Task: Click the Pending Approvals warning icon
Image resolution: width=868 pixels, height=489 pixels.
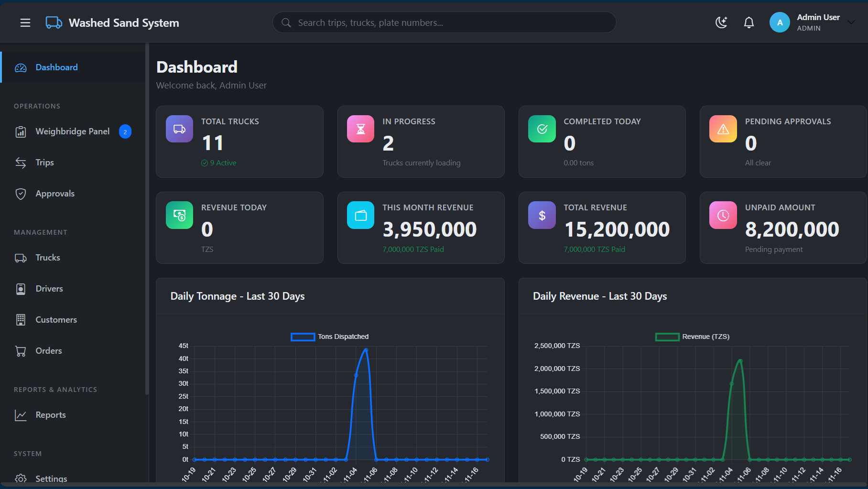Action: click(x=723, y=129)
